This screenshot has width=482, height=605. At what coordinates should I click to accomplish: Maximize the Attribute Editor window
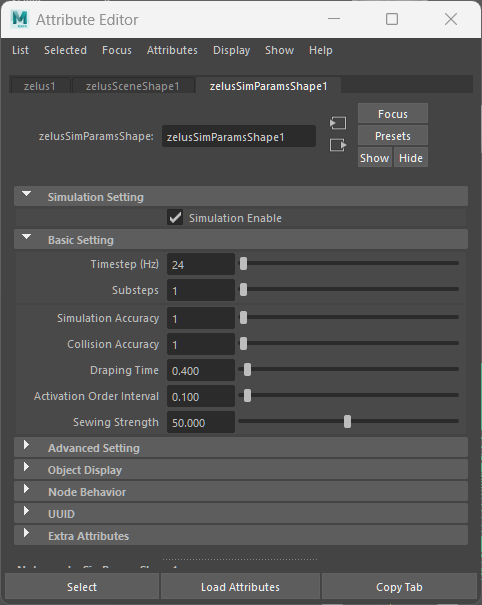(392, 19)
